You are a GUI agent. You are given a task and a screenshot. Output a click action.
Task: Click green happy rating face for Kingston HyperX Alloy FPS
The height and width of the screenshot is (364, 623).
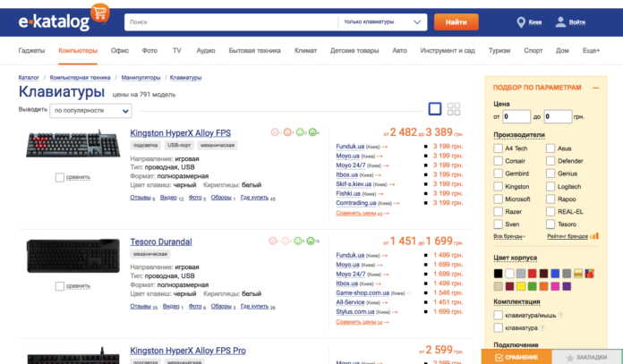pyautogui.click(x=312, y=132)
